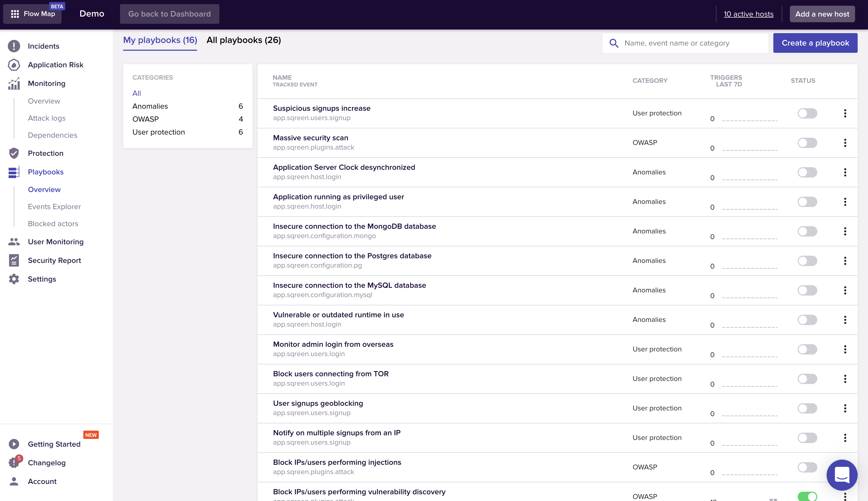Click the Flow Map grid icon

point(15,14)
